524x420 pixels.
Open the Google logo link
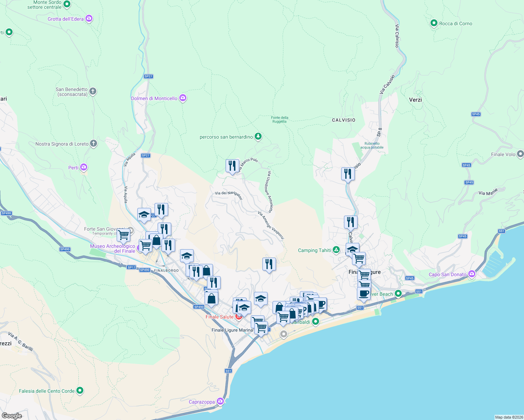(12, 415)
